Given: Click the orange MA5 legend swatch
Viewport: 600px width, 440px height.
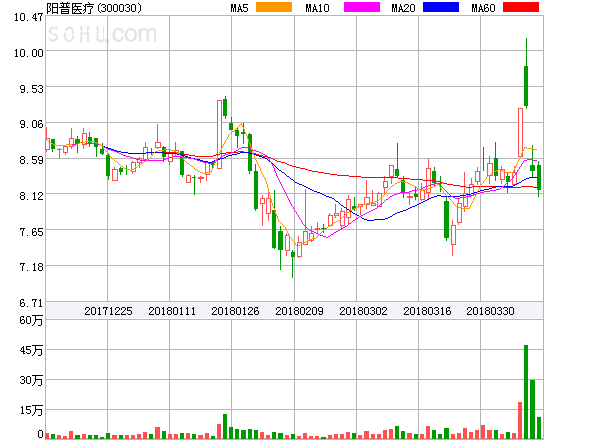Looking at the screenshot, I should coord(274,7).
